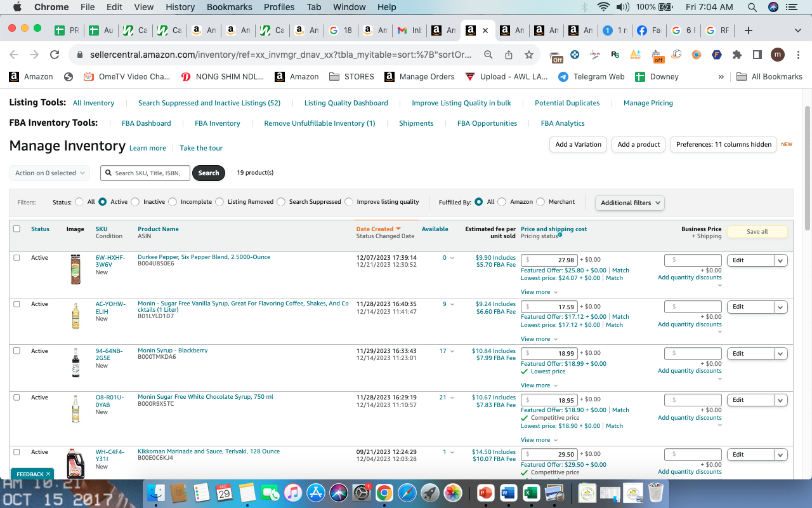Open the 'Action on 0 selected' dropdown
The image size is (812, 508).
49,173
